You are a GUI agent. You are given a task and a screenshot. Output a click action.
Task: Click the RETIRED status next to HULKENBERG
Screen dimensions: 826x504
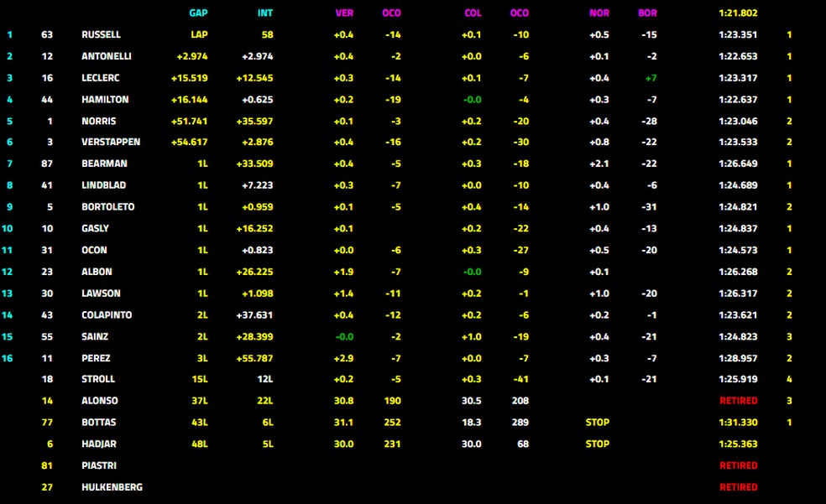point(739,486)
